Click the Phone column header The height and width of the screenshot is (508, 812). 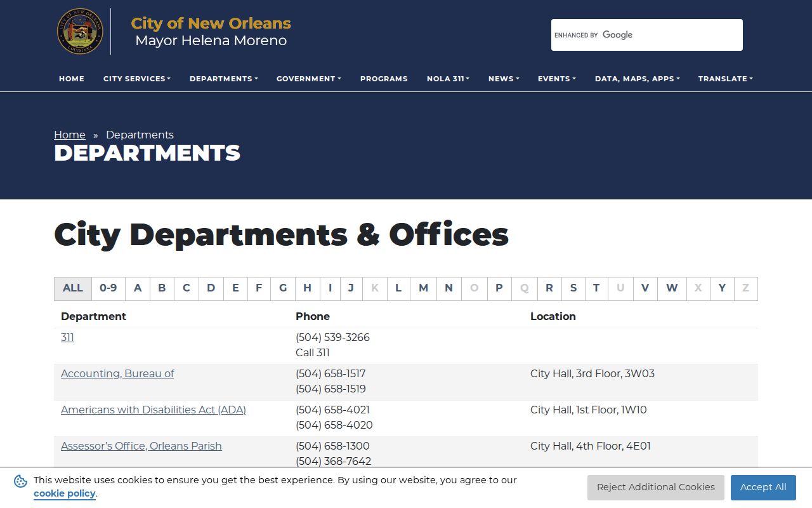[313, 316]
